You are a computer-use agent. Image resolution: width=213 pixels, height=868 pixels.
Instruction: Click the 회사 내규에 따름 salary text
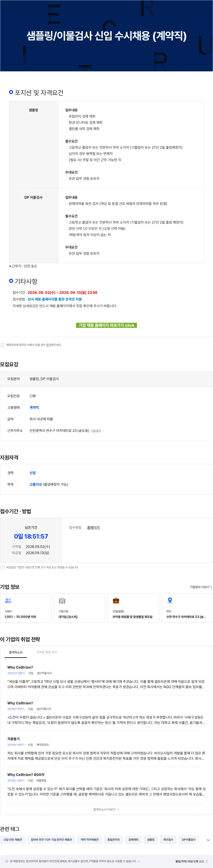coord(41,419)
